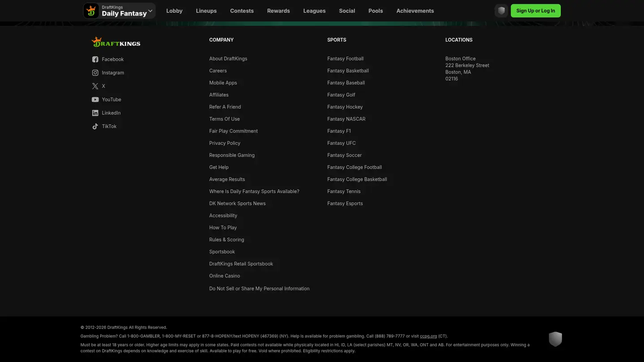Visit the Online Casino link
Image resolution: width=644 pixels, height=362 pixels.
click(x=225, y=276)
